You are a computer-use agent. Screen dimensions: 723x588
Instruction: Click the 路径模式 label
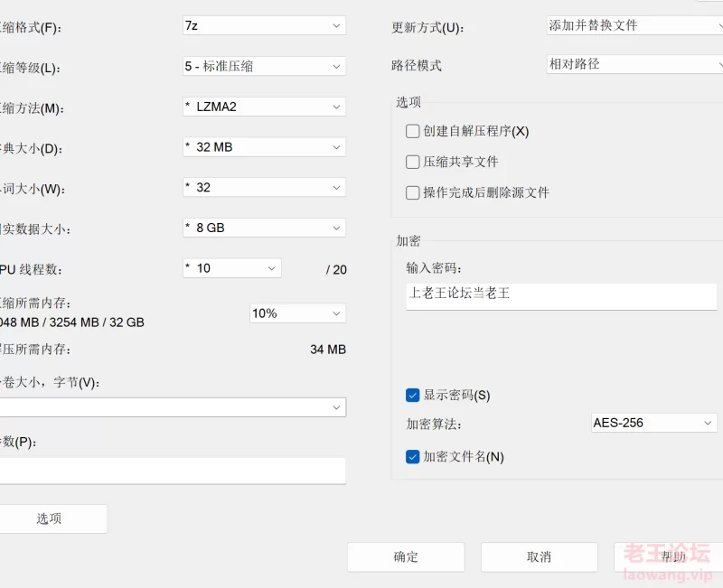click(417, 65)
